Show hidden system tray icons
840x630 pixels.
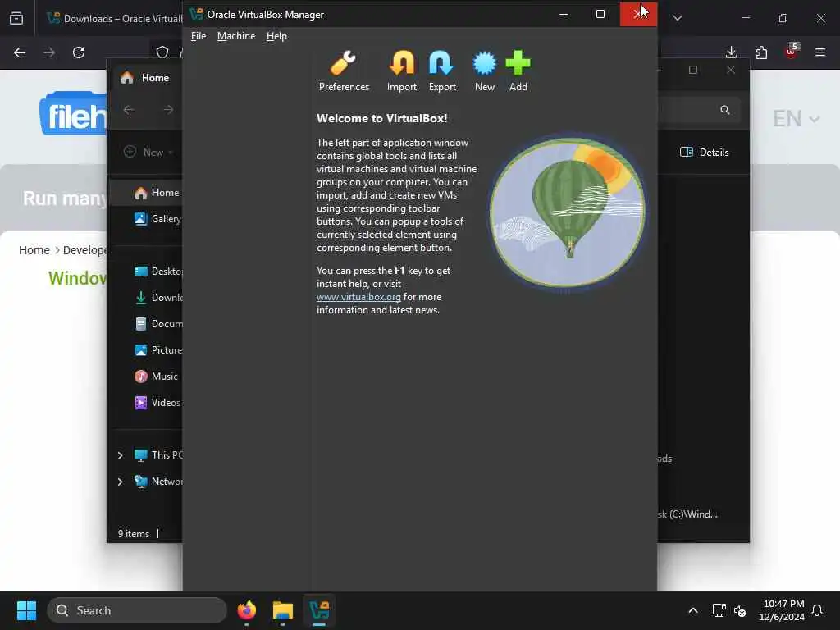click(693, 610)
